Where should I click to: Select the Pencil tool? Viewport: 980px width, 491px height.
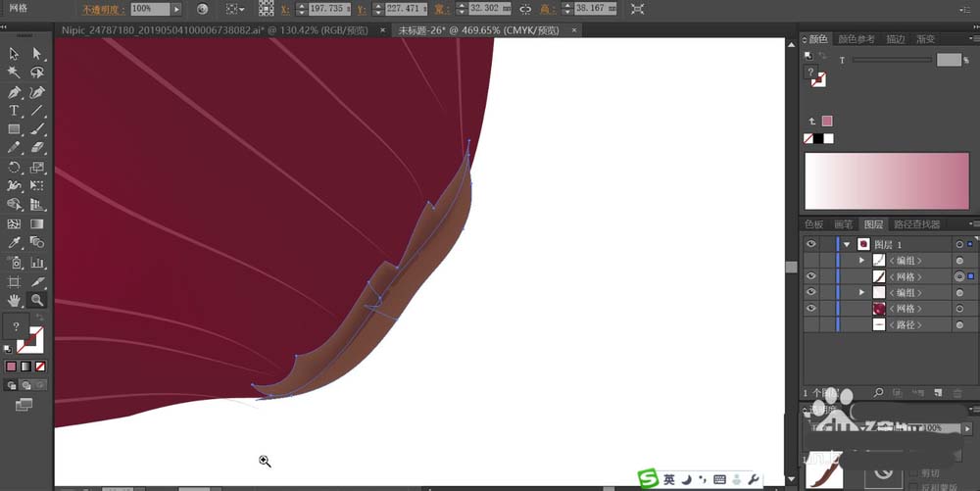point(14,148)
